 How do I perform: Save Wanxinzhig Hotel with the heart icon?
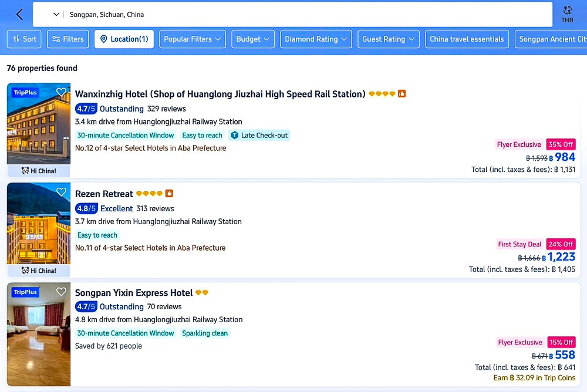[x=61, y=92]
